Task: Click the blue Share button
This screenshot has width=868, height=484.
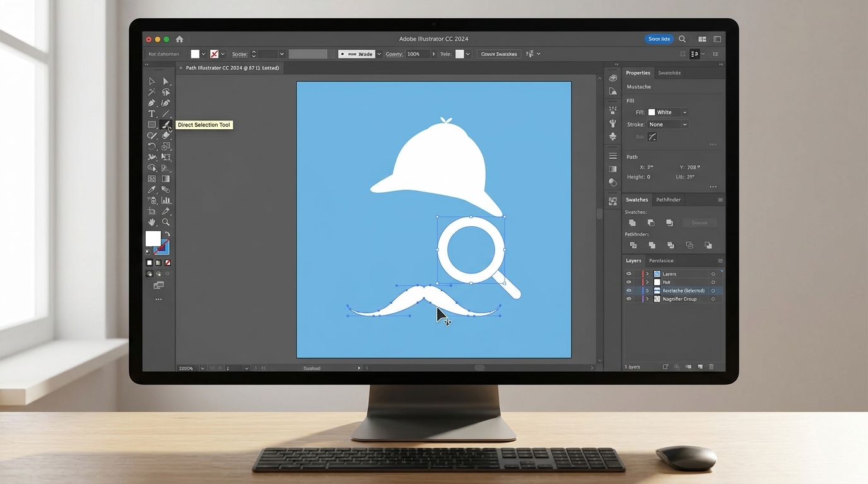Action: [x=659, y=39]
